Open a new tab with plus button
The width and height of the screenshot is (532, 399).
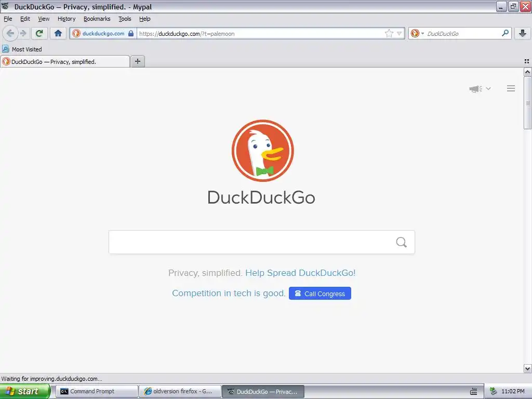tap(138, 61)
